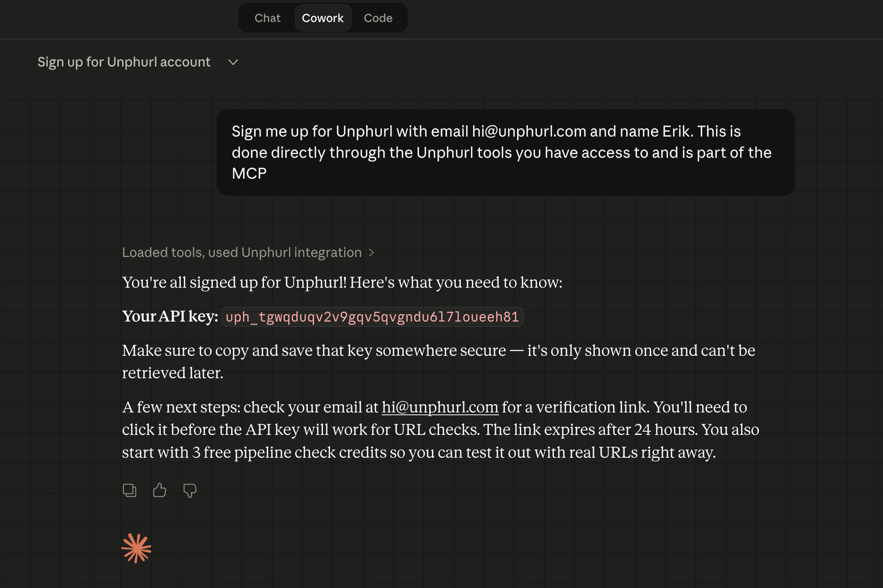Switch to the Code tab

[x=378, y=18]
